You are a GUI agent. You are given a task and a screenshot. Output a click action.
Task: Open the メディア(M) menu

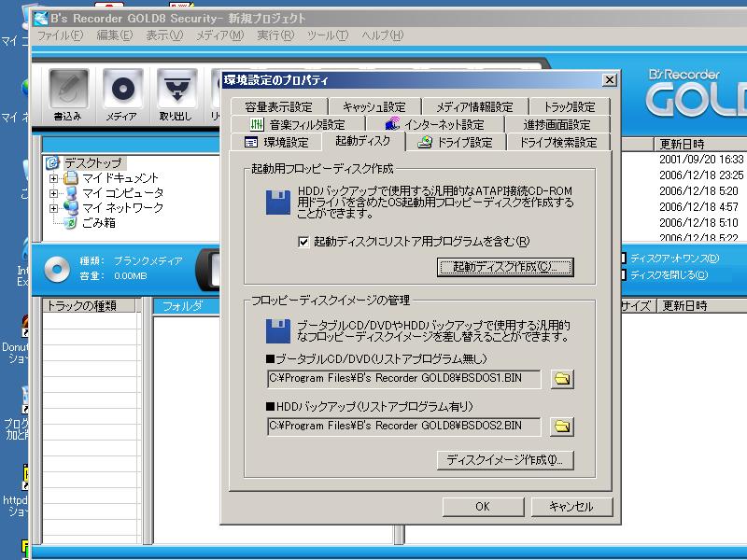[220, 35]
